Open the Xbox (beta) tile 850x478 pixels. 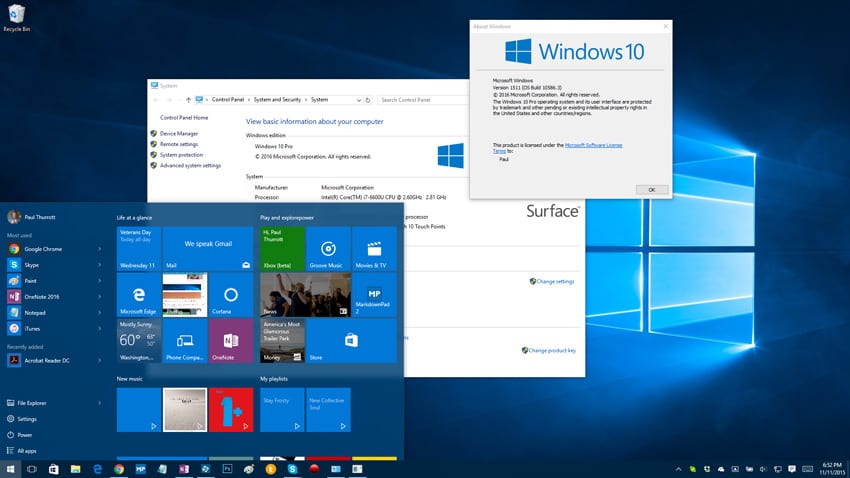coord(282,249)
